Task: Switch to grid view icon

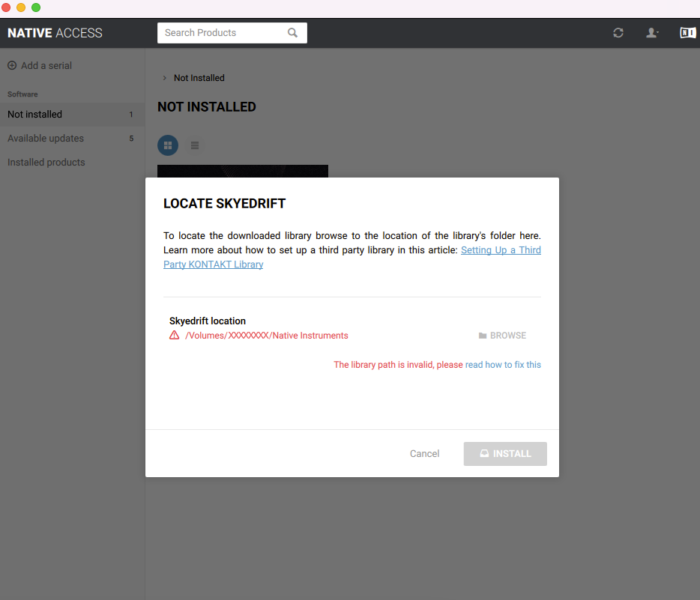Action: coord(168,145)
